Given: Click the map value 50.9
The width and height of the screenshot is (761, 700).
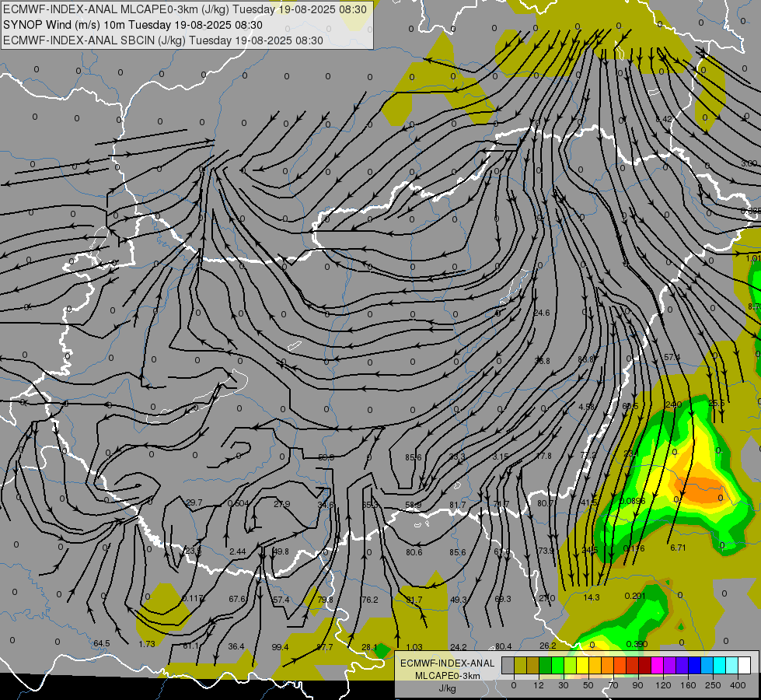Looking at the screenshot, I should pyautogui.click(x=326, y=457).
